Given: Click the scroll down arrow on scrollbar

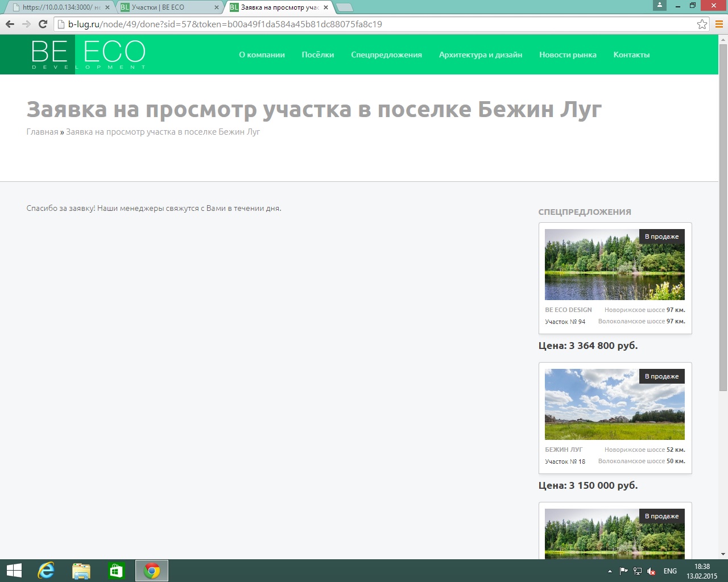Looking at the screenshot, I should [723, 554].
